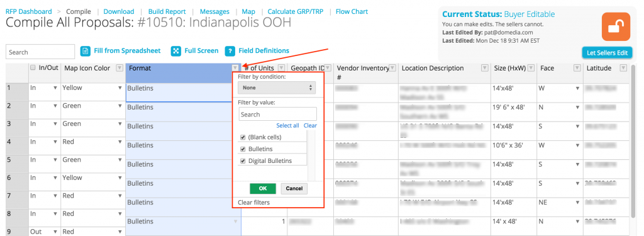
Task: Click the Filter by value search field
Action: [x=277, y=115]
